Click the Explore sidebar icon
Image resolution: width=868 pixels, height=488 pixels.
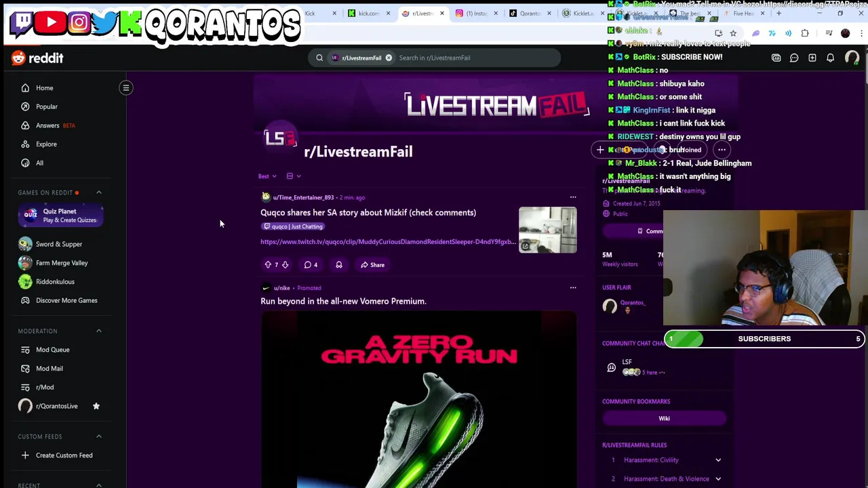(25, 144)
